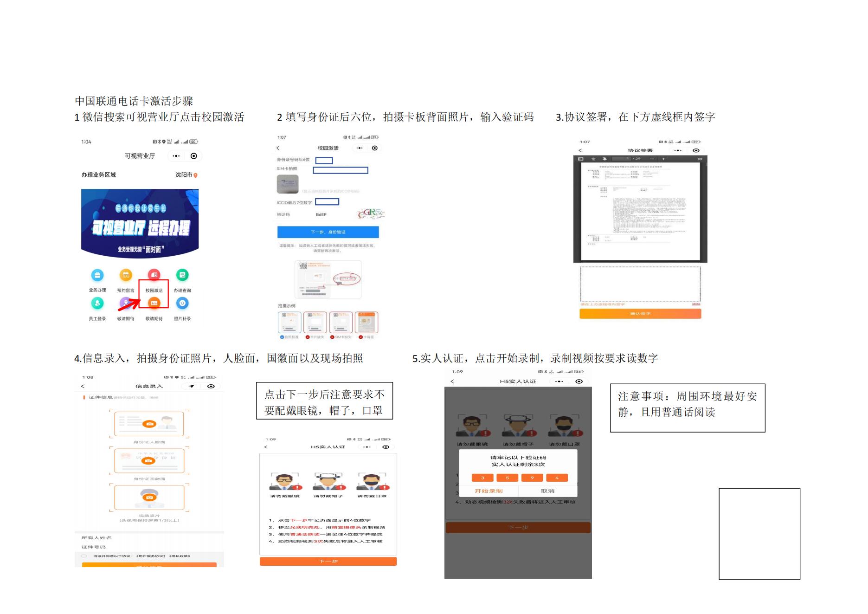Go back from the white H5实人认证 page
This screenshot has width=868, height=614.
(266, 447)
